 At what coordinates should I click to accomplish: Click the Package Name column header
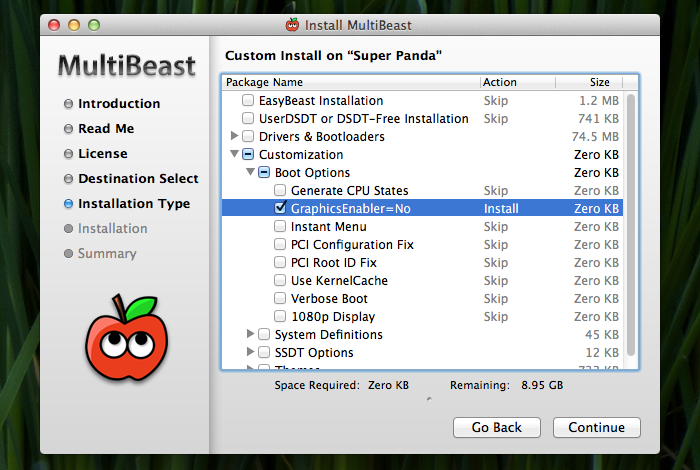351,82
